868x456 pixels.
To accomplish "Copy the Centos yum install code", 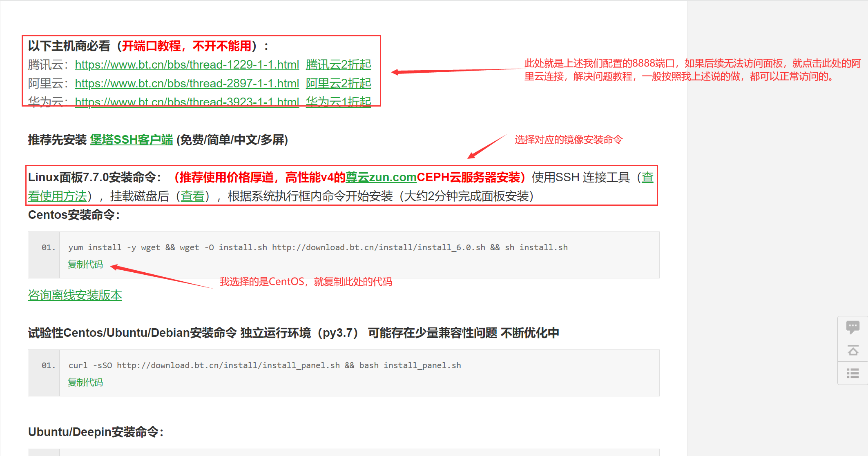I will coord(85,265).
